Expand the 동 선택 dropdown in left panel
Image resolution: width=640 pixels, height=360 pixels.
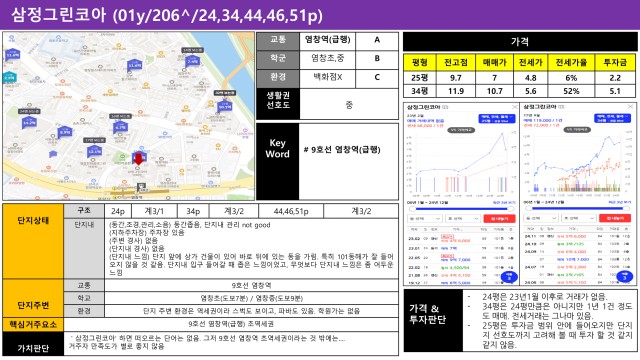point(425,219)
